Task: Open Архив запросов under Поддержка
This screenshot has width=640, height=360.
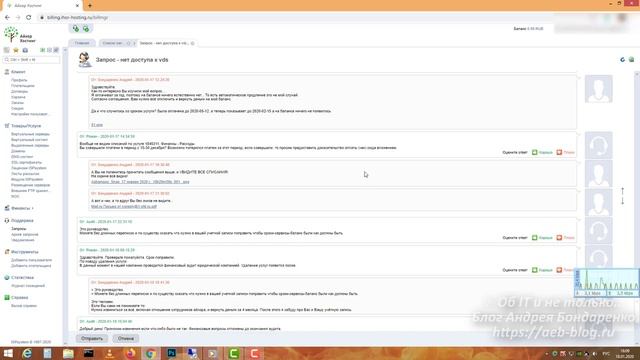Action: [24, 234]
